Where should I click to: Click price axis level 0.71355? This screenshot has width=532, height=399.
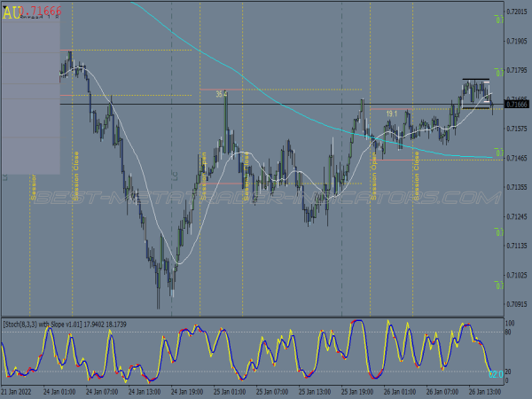pyautogui.click(x=517, y=187)
